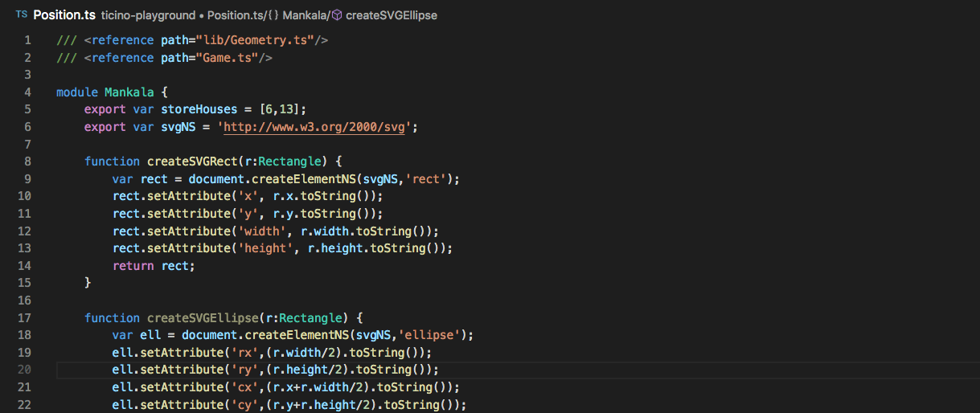Click line number 1 in gutter
Viewport: 980px width, 413px height.
28,40
